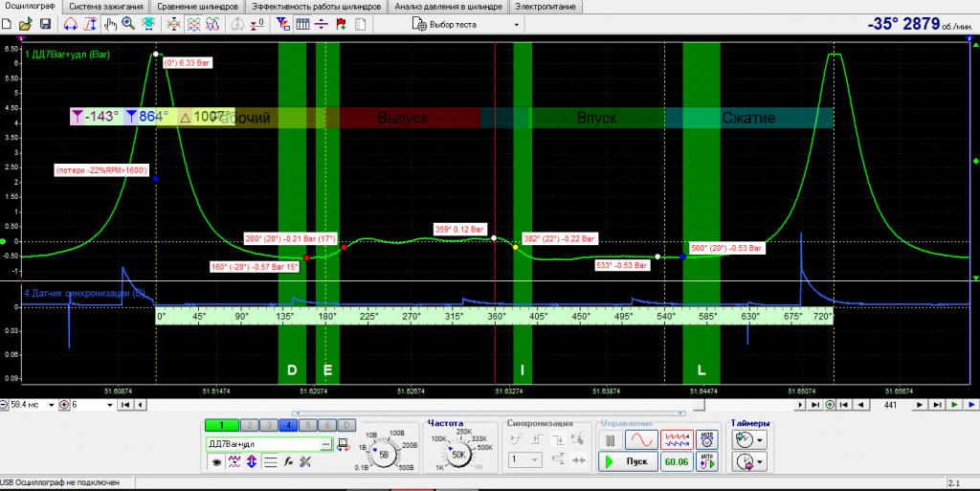Toggle channel 5 button
Viewport: 980px width, 491px height.
tap(307, 425)
